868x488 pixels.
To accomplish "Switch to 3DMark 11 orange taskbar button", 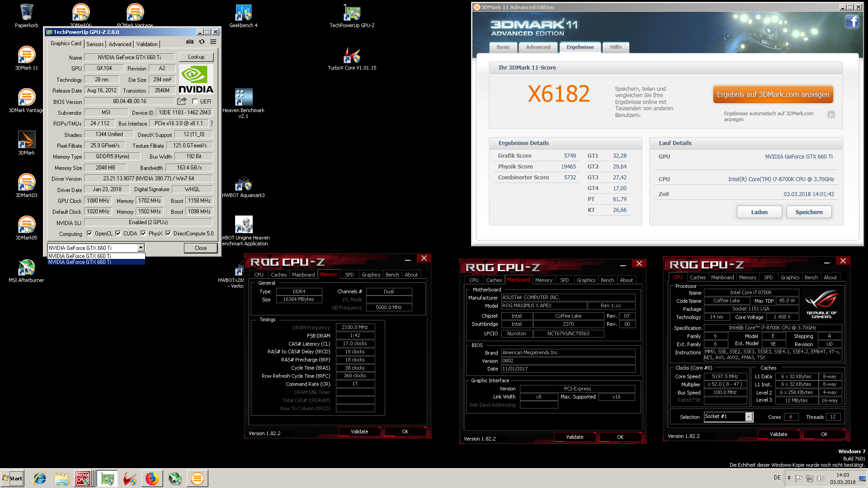I will click(198, 479).
